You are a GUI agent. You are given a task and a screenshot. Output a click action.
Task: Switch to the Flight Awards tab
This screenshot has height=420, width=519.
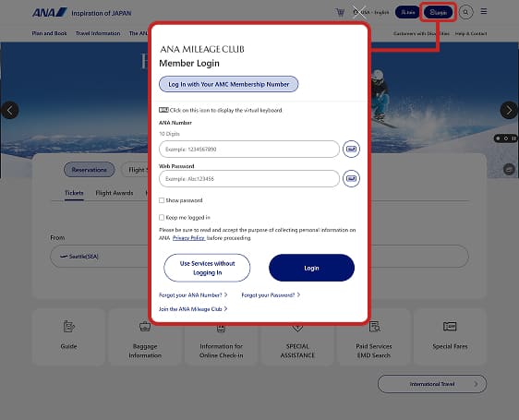(115, 193)
